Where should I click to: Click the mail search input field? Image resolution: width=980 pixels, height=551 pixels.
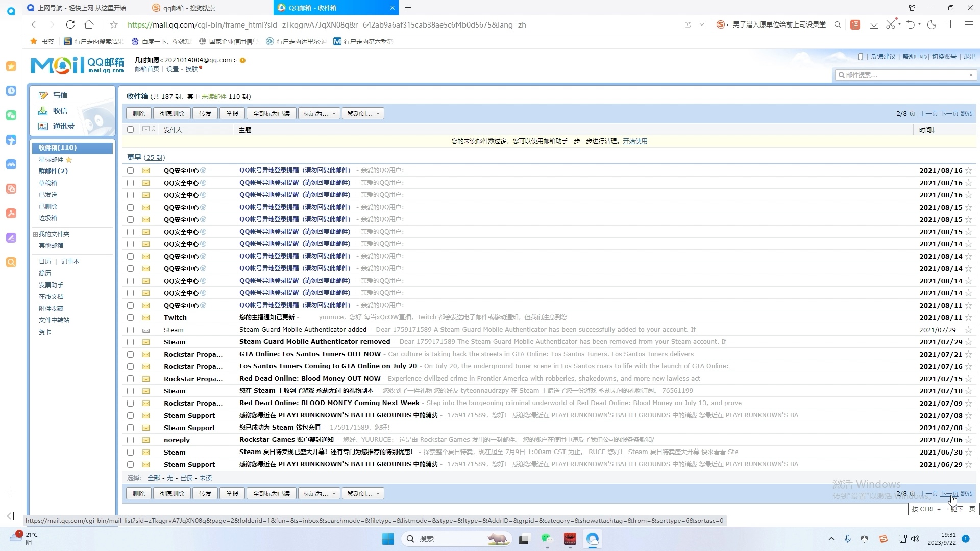click(x=903, y=75)
